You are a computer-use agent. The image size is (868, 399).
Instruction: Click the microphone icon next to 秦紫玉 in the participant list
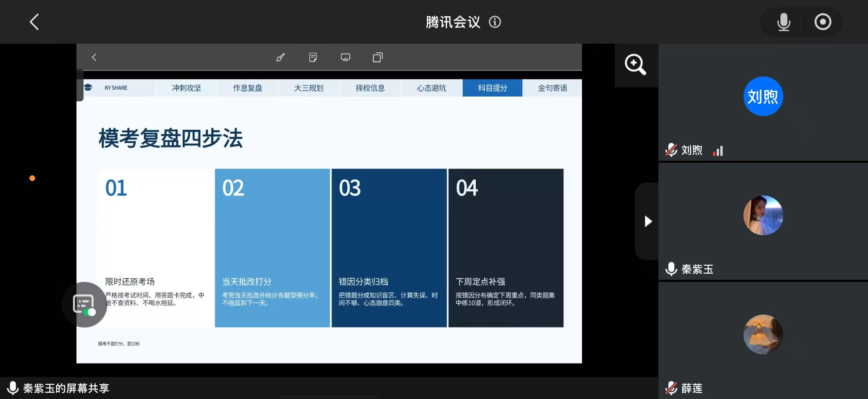(671, 269)
